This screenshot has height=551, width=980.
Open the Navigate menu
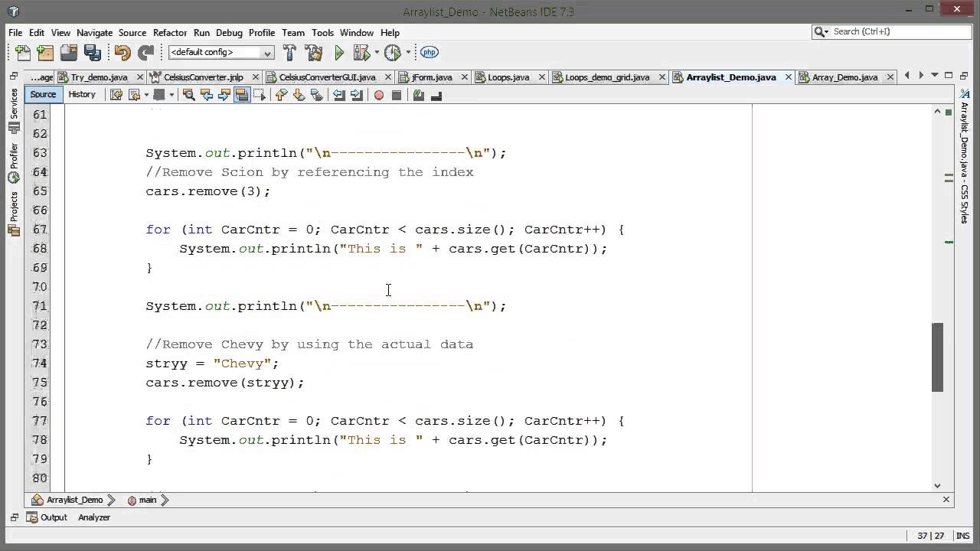[94, 33]
